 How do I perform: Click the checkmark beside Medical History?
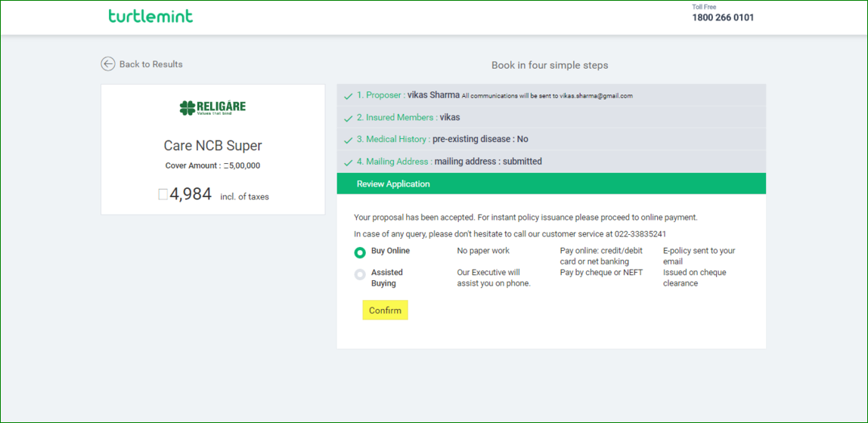click(348, 140)
